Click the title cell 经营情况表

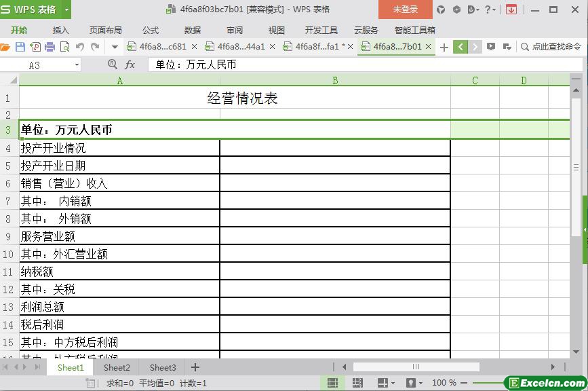point(235,98)
